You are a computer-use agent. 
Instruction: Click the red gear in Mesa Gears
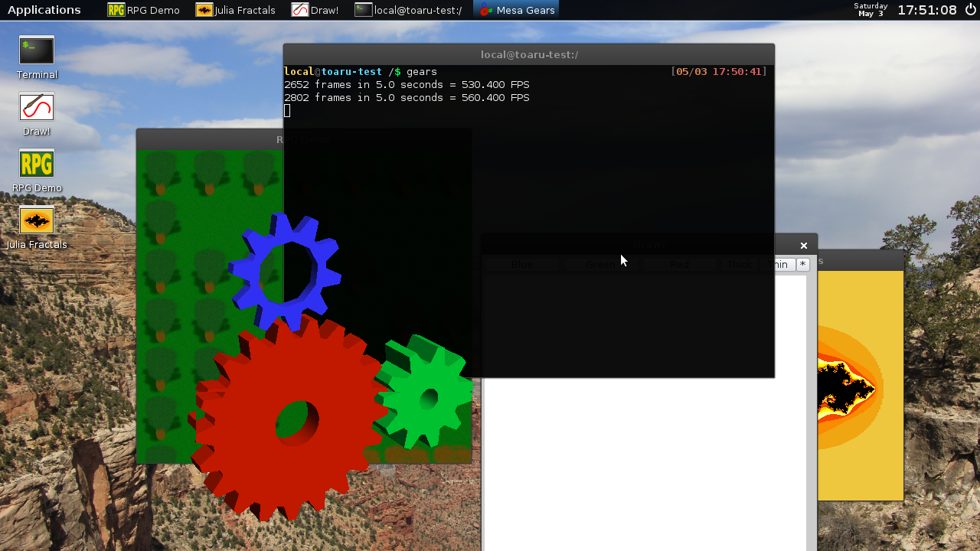289,417
